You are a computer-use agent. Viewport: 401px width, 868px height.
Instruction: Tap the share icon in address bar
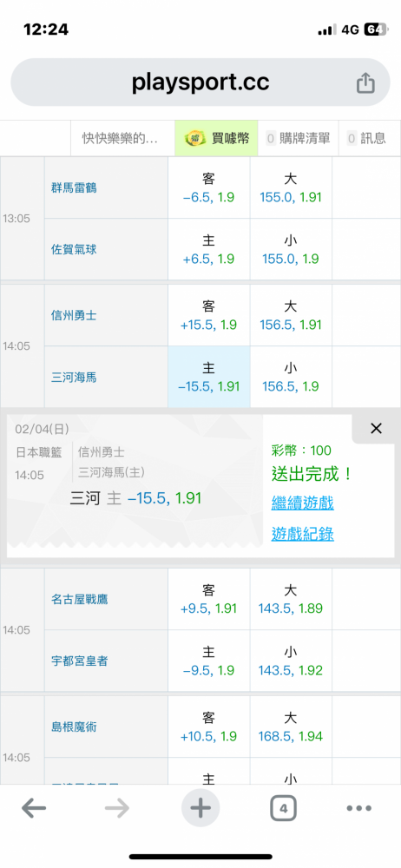pos(365,83)
